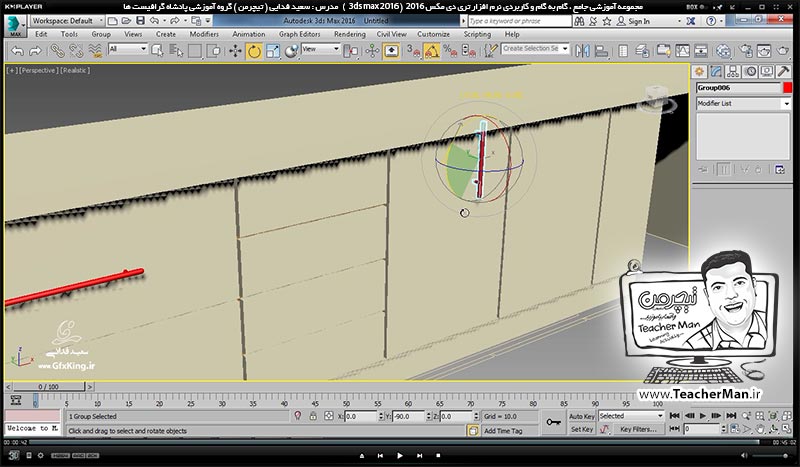Toggle the Selection Lock padlock icon

point(313,416)
